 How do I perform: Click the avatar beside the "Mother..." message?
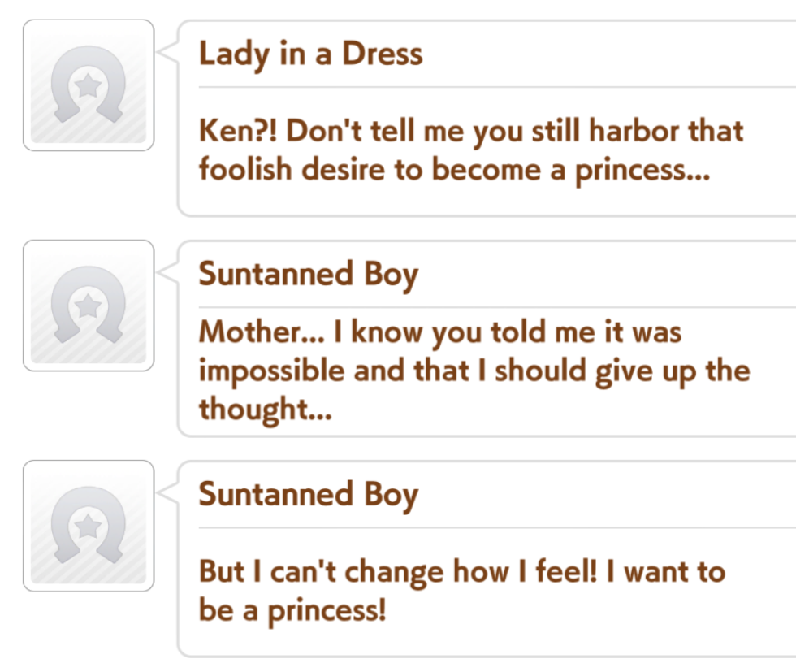(88, 306)
